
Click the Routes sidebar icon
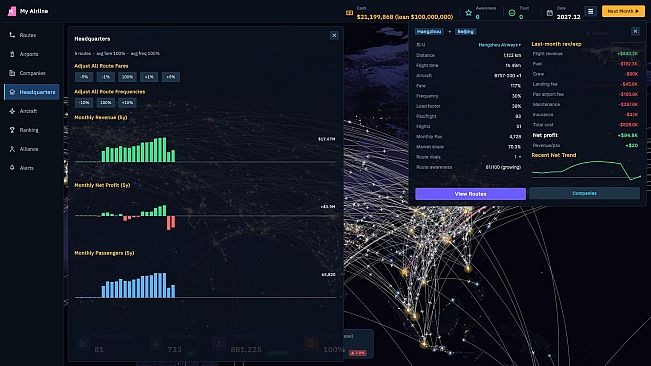tap(12, 35)
